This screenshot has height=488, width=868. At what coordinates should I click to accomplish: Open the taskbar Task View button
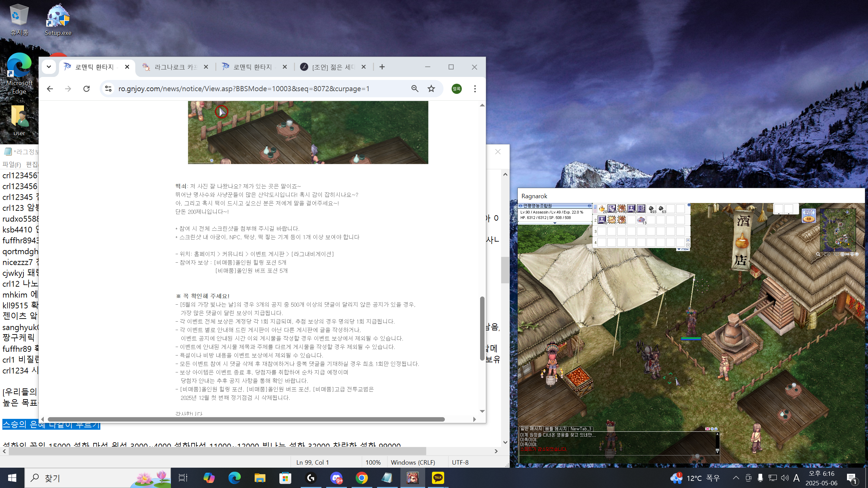183,478
